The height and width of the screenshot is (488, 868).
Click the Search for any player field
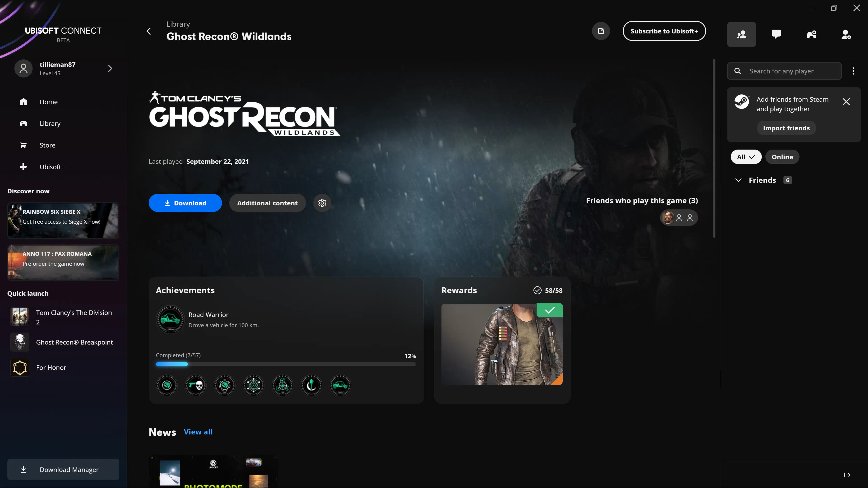pos(784,71)
